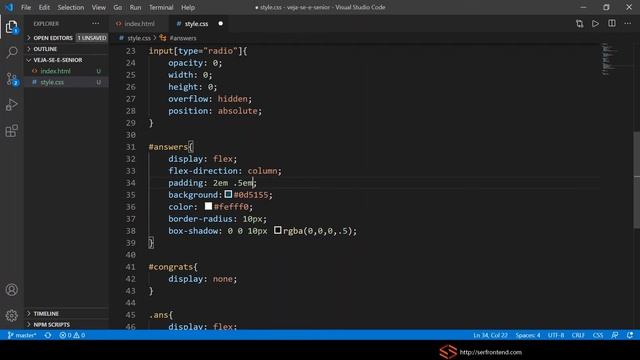Click Ln 34, Col 22 cursor position
The image size is (640, 360).
click(x=490, y=335)
